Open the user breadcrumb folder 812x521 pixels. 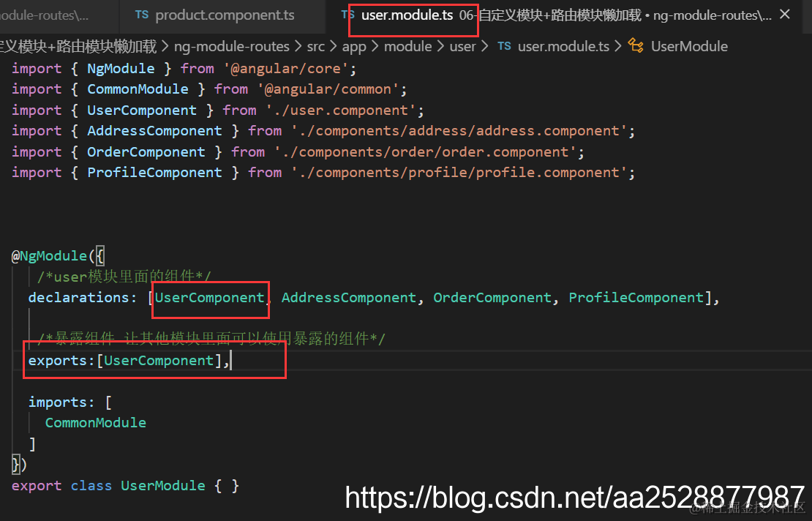tap(462, 47)
